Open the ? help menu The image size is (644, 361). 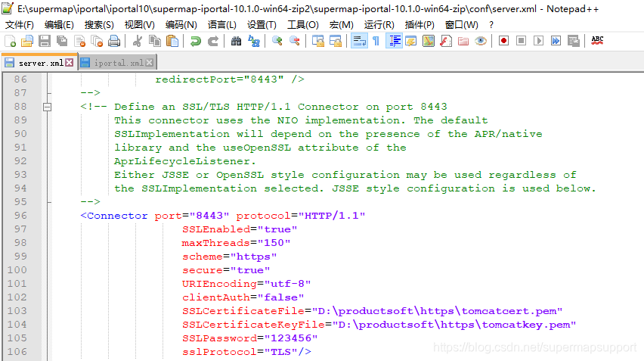(491, 25)
